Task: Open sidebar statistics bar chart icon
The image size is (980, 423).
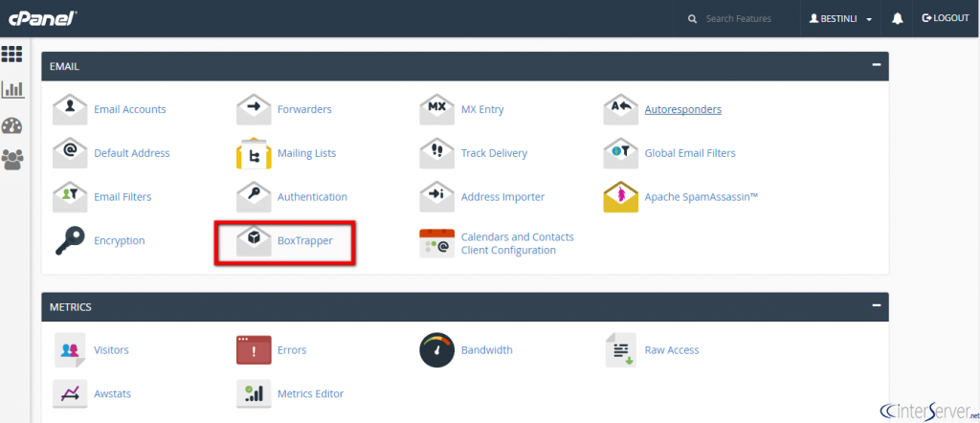Action: coord(12,90)
